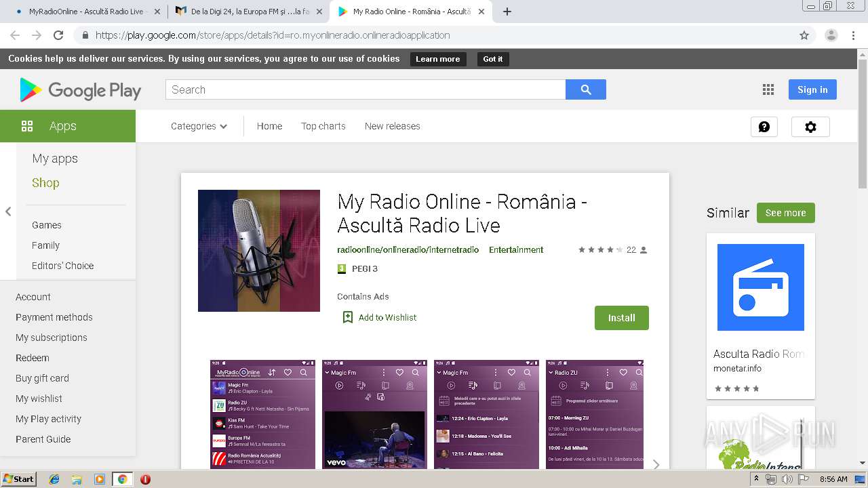
Task: Click the star rating with 22 reviews
Action: click(x=612, y=249)
